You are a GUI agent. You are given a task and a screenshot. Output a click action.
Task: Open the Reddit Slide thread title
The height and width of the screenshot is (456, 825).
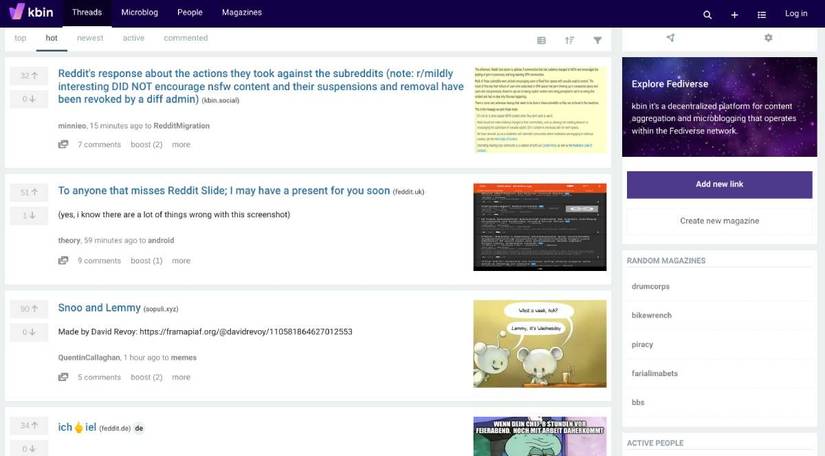tap(224, 190)
